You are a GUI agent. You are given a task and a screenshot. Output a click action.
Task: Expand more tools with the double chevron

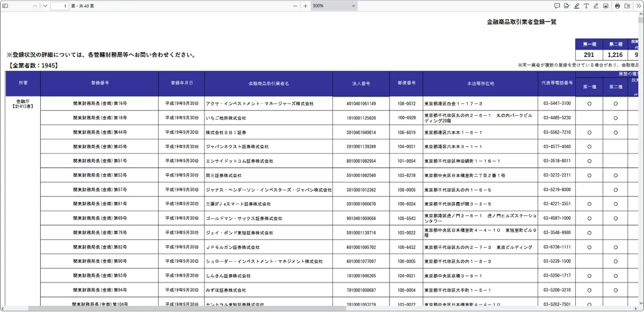[638, 6]
